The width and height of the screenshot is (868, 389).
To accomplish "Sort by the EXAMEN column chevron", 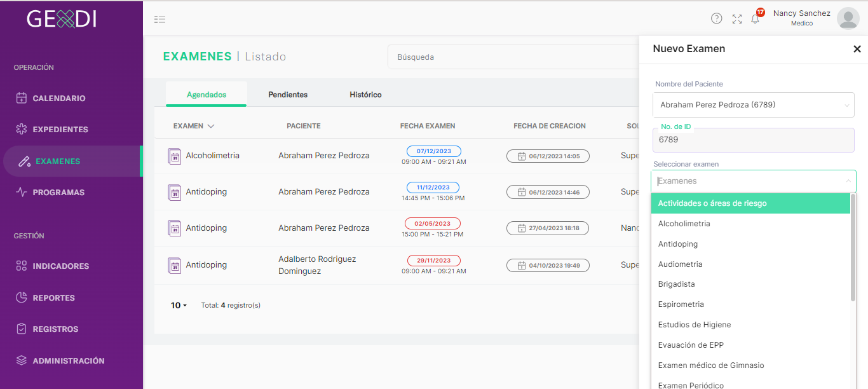I will pyautogui.click(x=211, y=126).
